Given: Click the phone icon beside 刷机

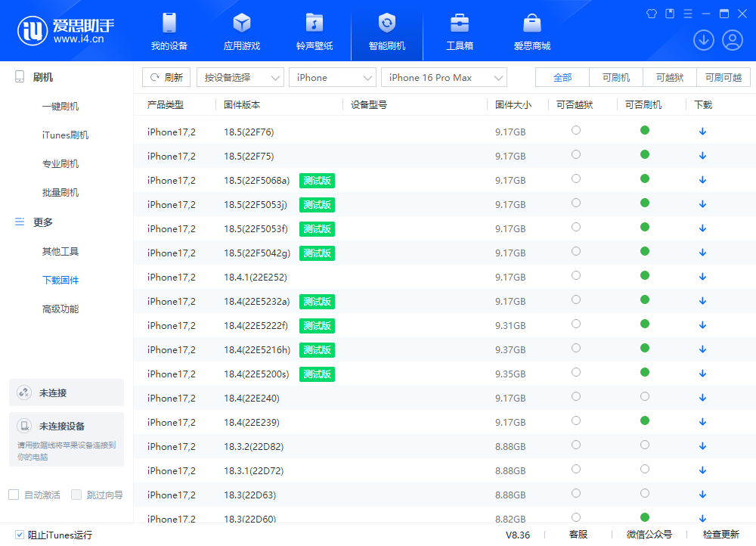Looking at the screenshot, I should pos(20,76).
